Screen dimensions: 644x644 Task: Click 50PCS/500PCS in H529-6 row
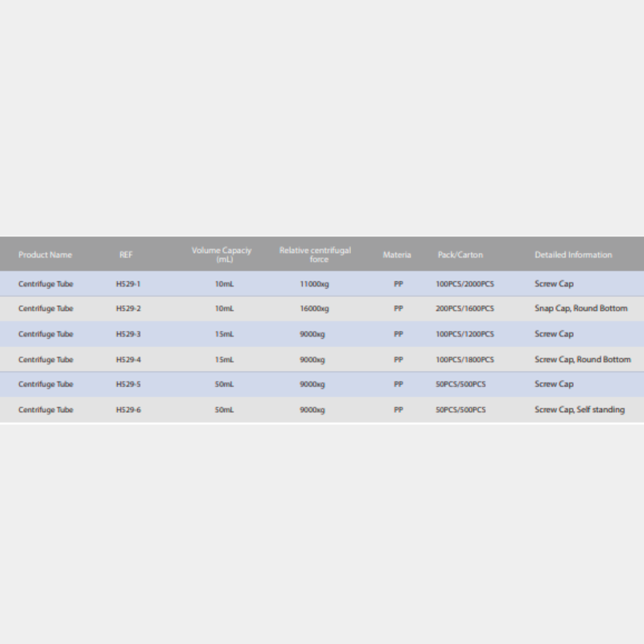[x=461, y=410]
